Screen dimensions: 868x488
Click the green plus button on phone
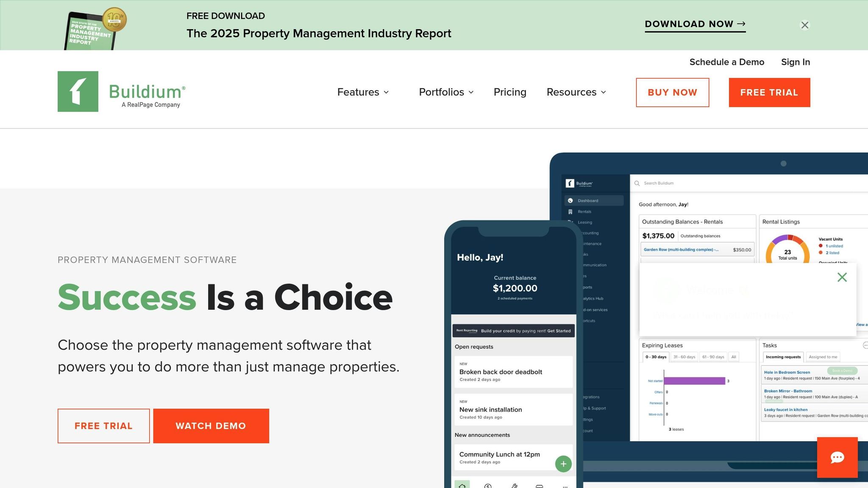point(563,464)
